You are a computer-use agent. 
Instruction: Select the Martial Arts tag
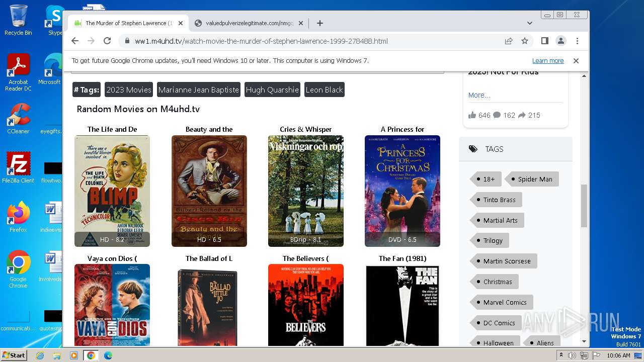pyautogui.click(x=497, y=220)
